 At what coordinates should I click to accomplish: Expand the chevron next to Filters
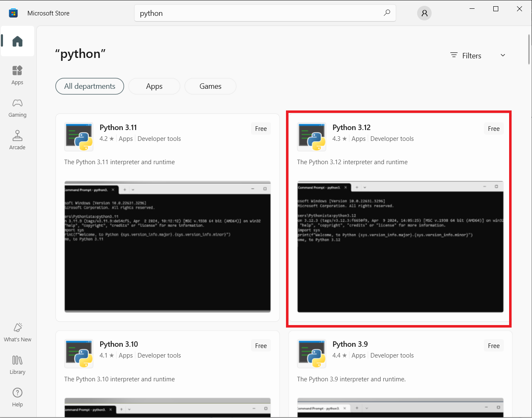503,55
